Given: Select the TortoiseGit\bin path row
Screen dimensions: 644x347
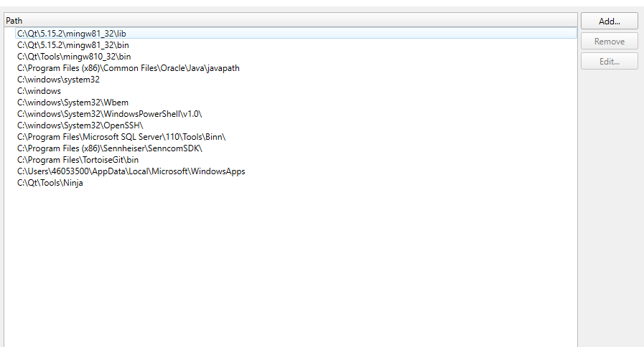Looking at the screenshot, I should point(296,160).
